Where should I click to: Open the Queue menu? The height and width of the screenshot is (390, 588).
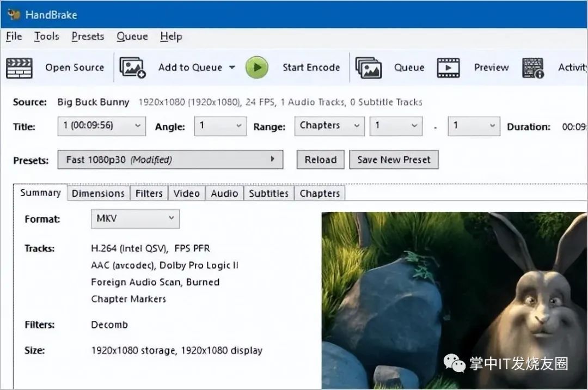click(x=132, y=36)
